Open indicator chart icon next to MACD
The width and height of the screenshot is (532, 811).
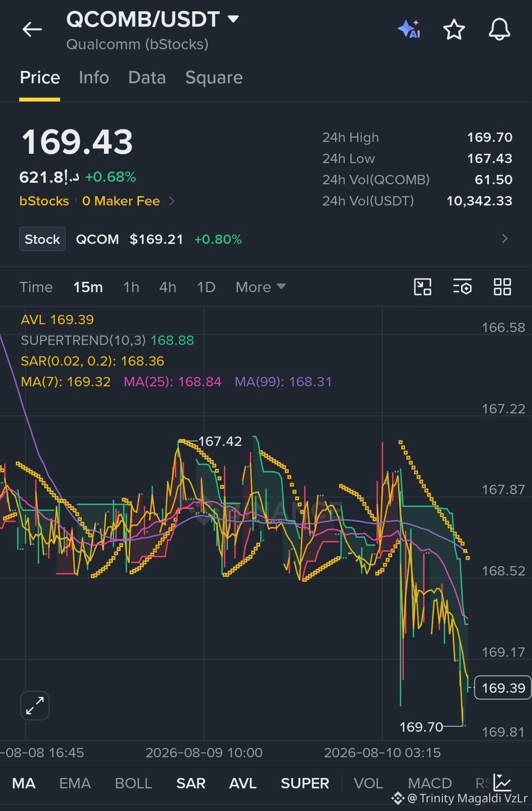502,782
